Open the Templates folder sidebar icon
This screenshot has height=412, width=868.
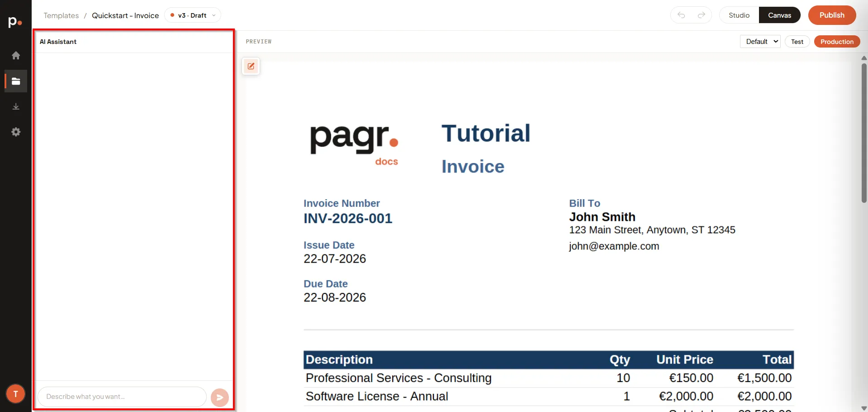(16, 81)
